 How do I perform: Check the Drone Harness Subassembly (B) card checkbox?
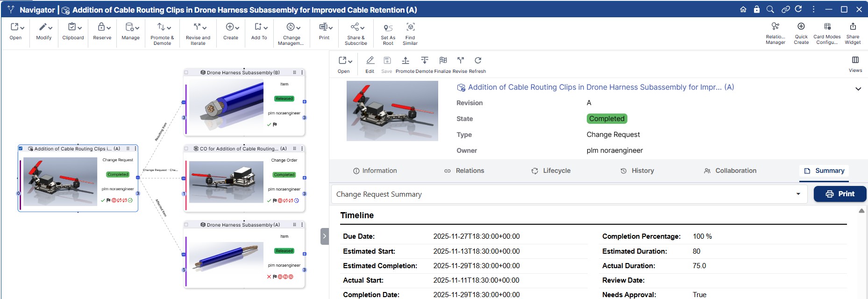pyautogui.click(x=186, y=72)
